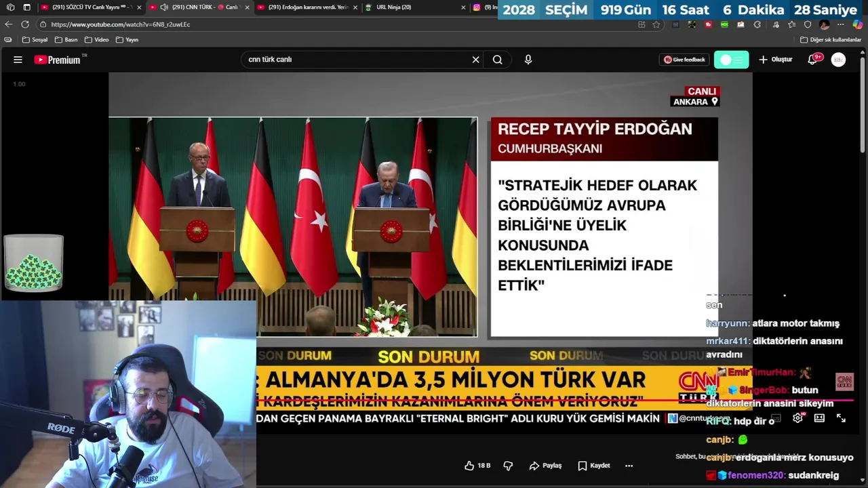The width and height of the screenshot is (868, 488).
Task: Run the YouTube search with magnifier button
Action: pyautogui.click(x=497, y=60)
